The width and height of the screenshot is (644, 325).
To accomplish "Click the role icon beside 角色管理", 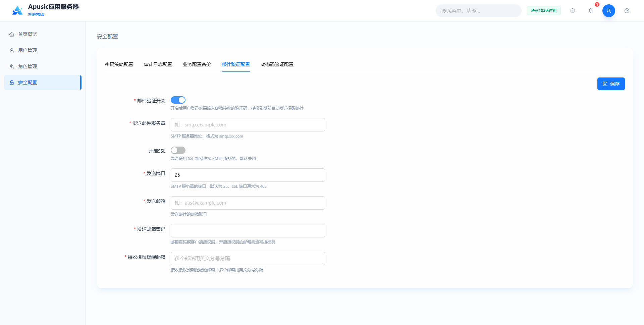I will click(x=12, y=66).
